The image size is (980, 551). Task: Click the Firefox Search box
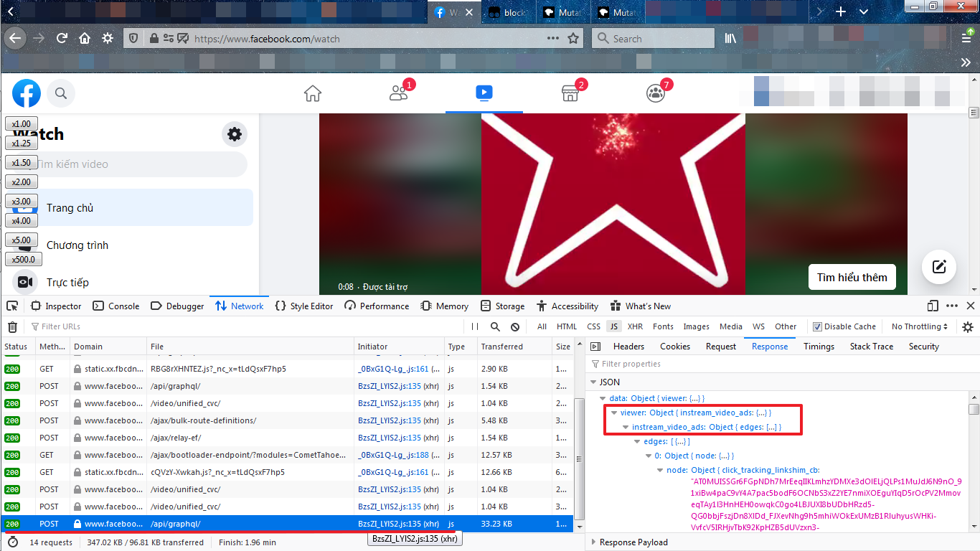coord(653,39)
